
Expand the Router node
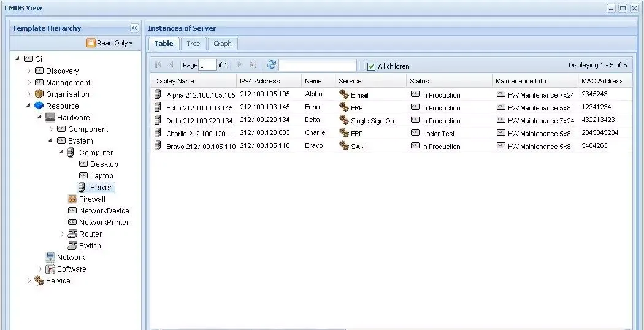(x=62, y=234)
